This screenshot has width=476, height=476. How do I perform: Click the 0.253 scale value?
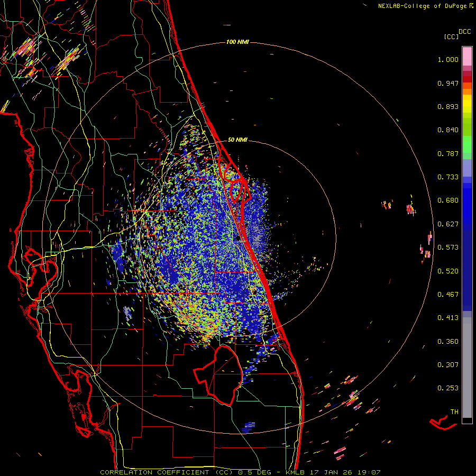tap(448, 388)
